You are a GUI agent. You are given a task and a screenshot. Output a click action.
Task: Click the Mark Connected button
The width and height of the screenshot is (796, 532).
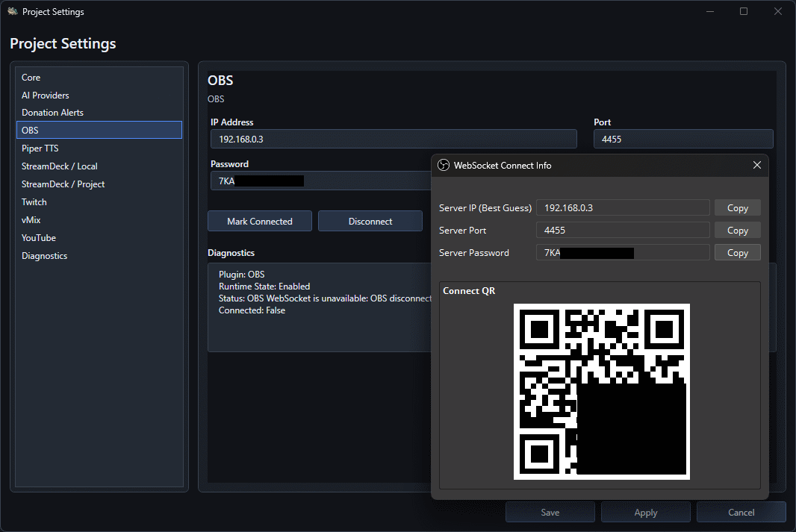[260, 221]
